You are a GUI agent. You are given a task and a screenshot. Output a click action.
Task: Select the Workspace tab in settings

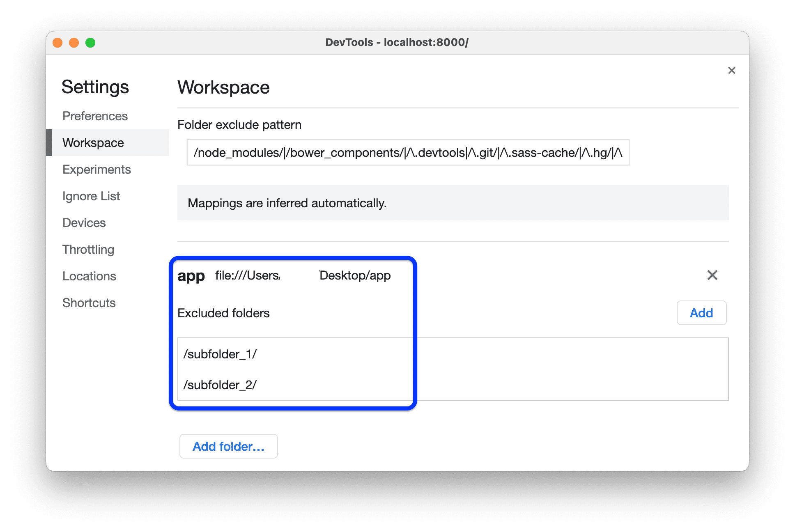coord(94,142)
